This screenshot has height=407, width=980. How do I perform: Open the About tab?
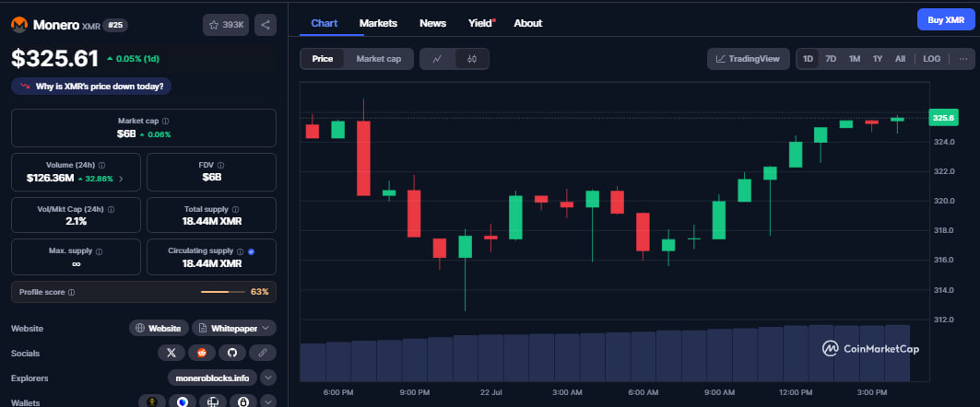coord(528,23)
